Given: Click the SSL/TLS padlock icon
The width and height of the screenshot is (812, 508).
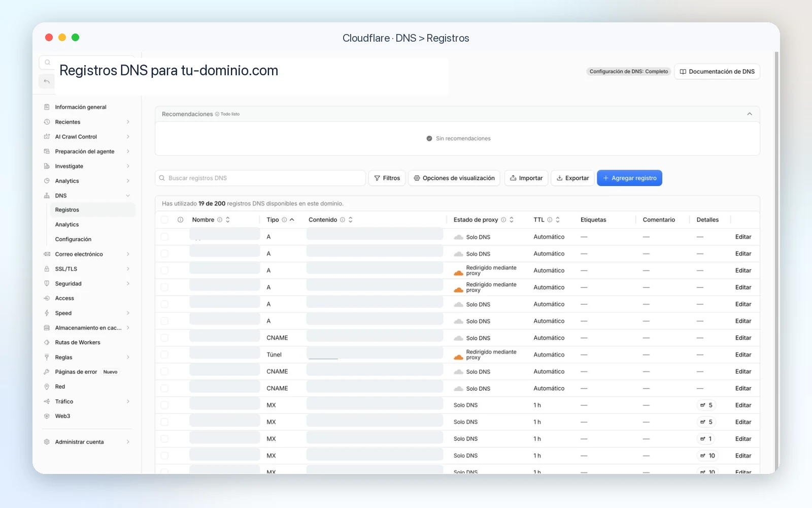Looking at the screenshot, I should 47,269.
